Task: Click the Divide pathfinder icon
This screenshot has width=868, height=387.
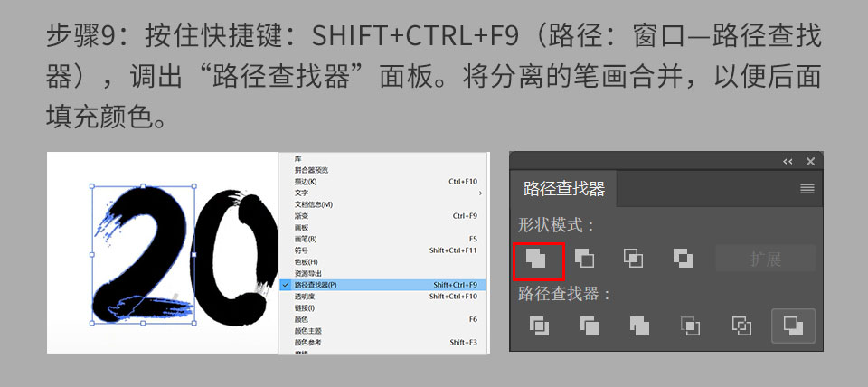Action: (x=539, y=326)
